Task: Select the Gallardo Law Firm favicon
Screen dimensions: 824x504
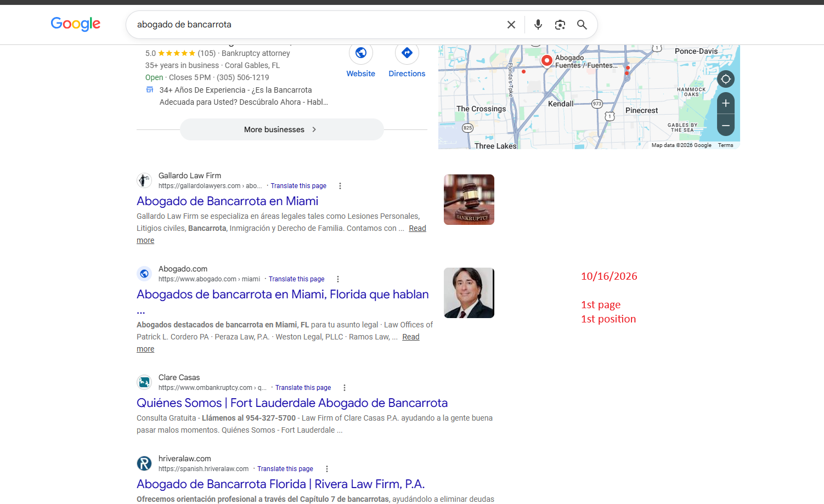Action: click(x=144, y=180)
